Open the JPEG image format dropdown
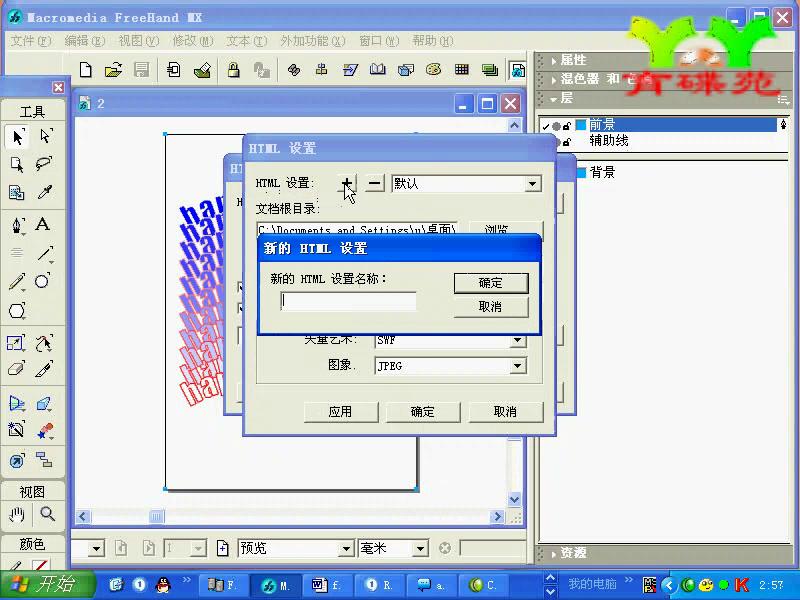This screenshot has height=600, width=800. [517, 366]
